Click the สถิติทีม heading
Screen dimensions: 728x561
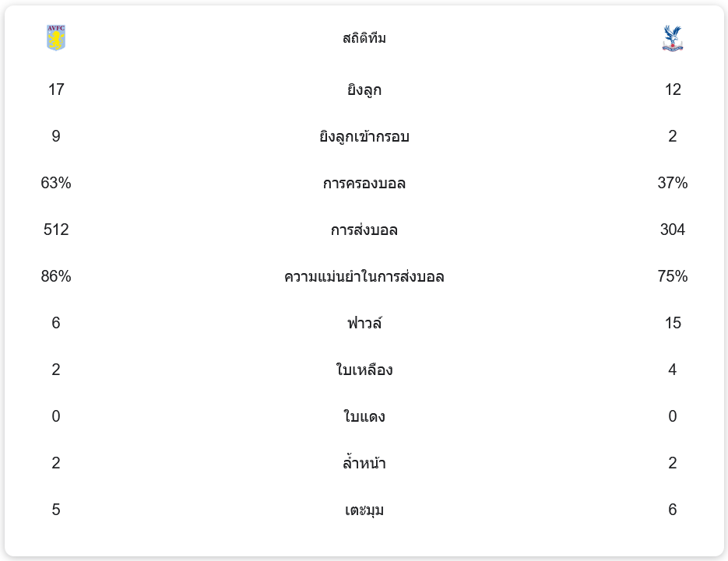pyautogui.click(x=364, y=38)
